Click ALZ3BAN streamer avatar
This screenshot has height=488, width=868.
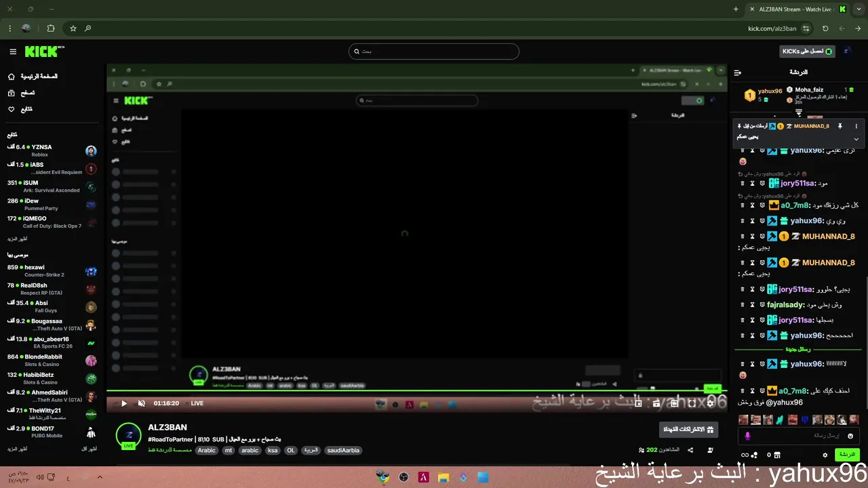pos(128,436)
